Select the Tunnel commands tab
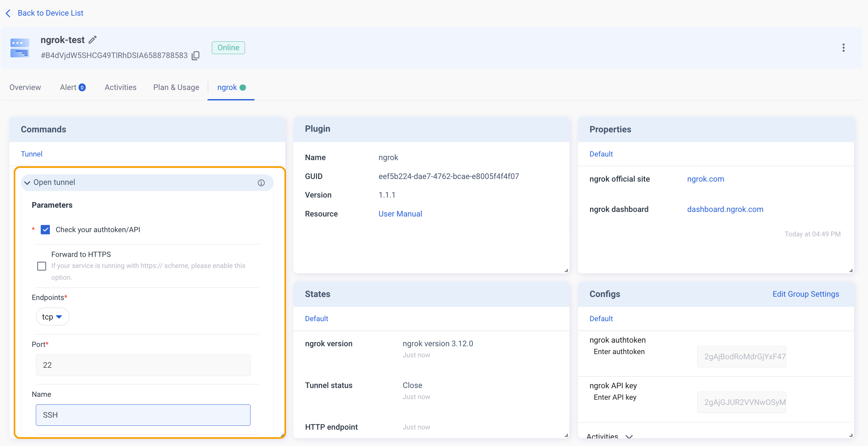The width and height of the screenshot is (868, 446). click(32, 154)
